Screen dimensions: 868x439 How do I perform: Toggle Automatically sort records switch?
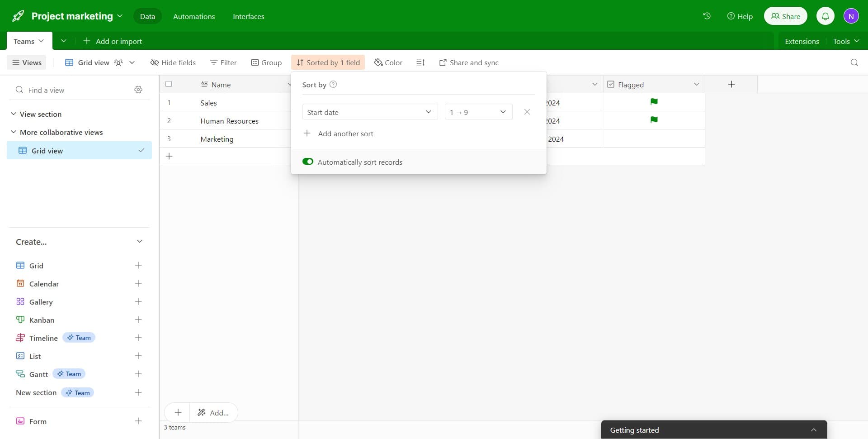(308, 162)
